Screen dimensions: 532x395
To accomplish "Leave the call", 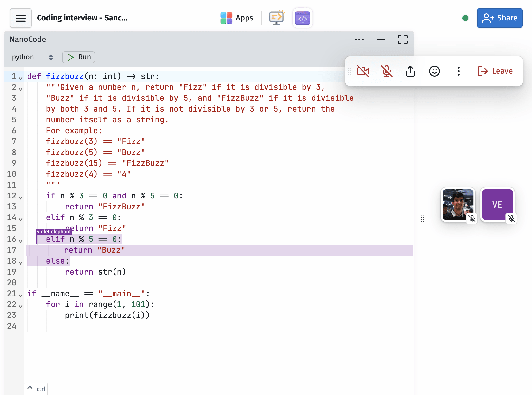I will (x=495, y=71).
